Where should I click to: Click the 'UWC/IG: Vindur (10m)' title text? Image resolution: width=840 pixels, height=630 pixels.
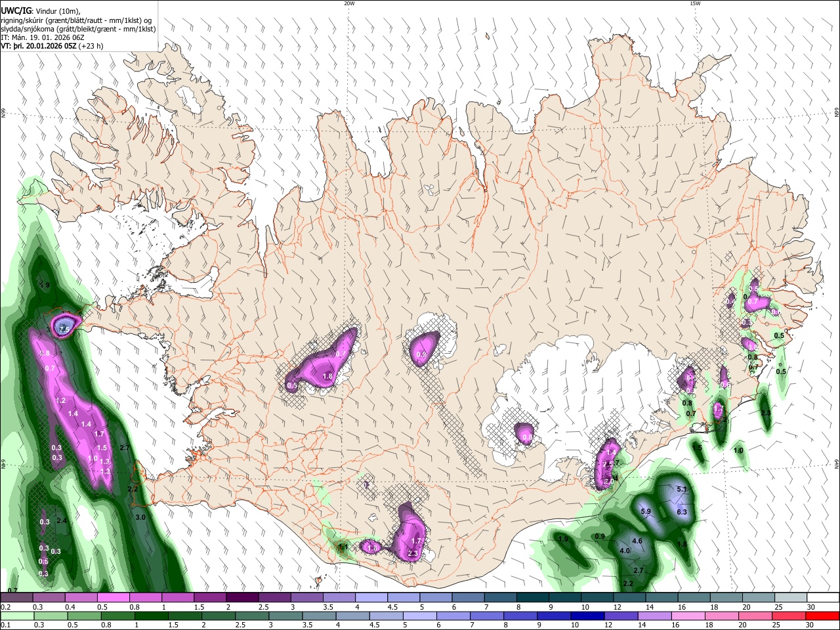[x=41, y=10]
